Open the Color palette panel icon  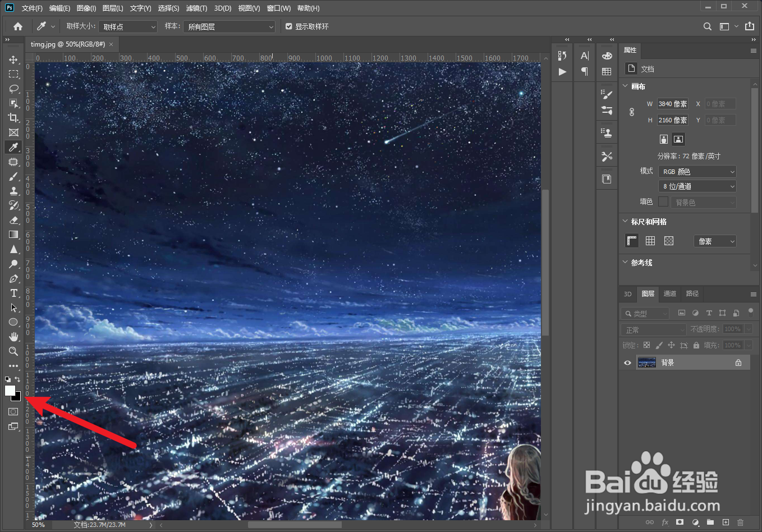click(x=607, y=56)
